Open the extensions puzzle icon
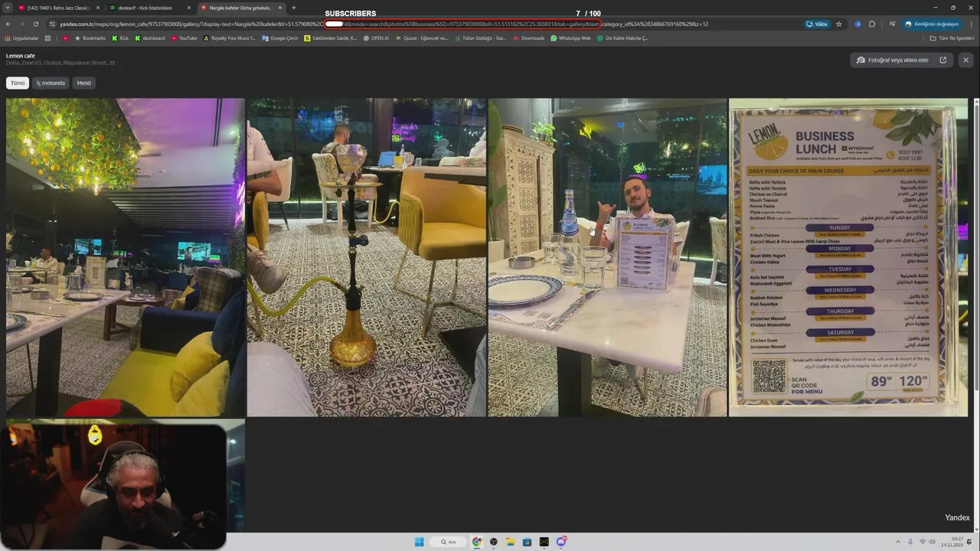 pos(872,24)
